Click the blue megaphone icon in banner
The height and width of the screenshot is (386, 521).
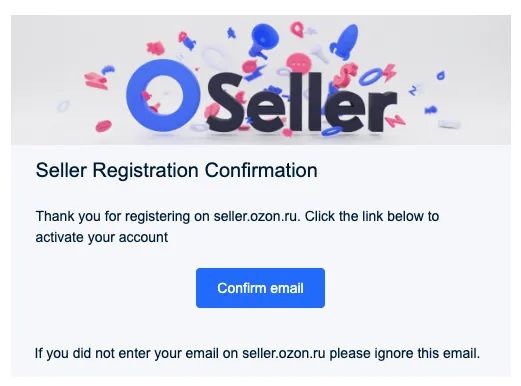point(264,39)
